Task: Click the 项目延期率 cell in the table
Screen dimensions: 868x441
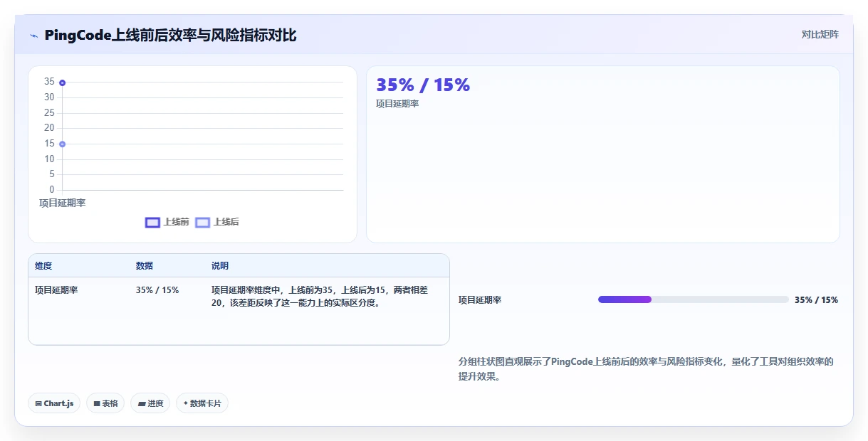Action: [x=56, y=290]
